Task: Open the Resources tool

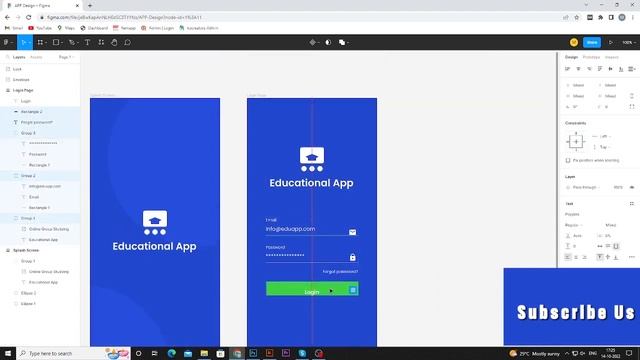Action: tap(101, 42)
